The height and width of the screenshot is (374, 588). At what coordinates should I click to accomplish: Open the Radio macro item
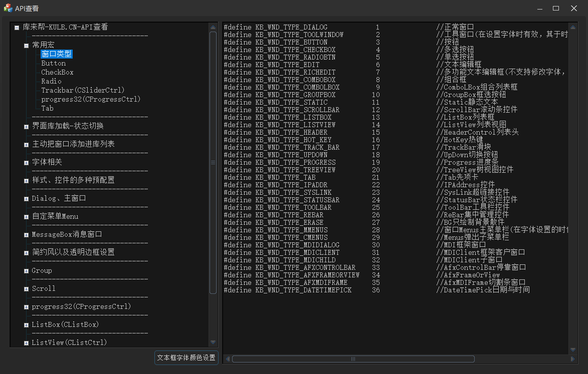(x=51, y=81)
